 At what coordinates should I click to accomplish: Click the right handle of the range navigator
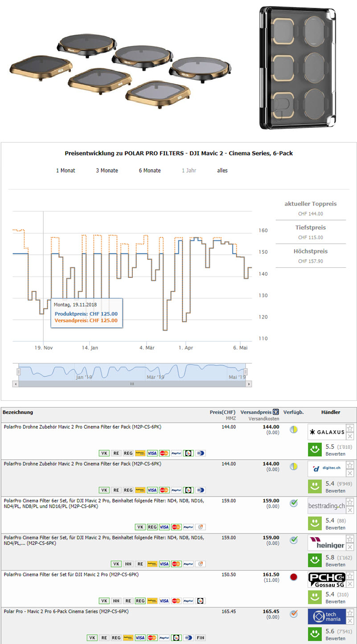(x=245, y=371)
